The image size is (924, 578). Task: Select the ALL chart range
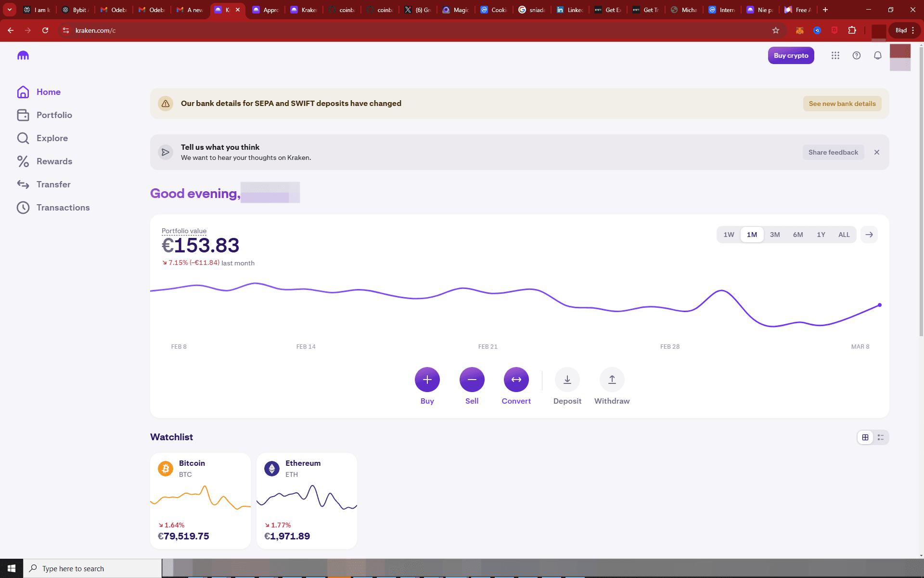click(x=844, y=235)
